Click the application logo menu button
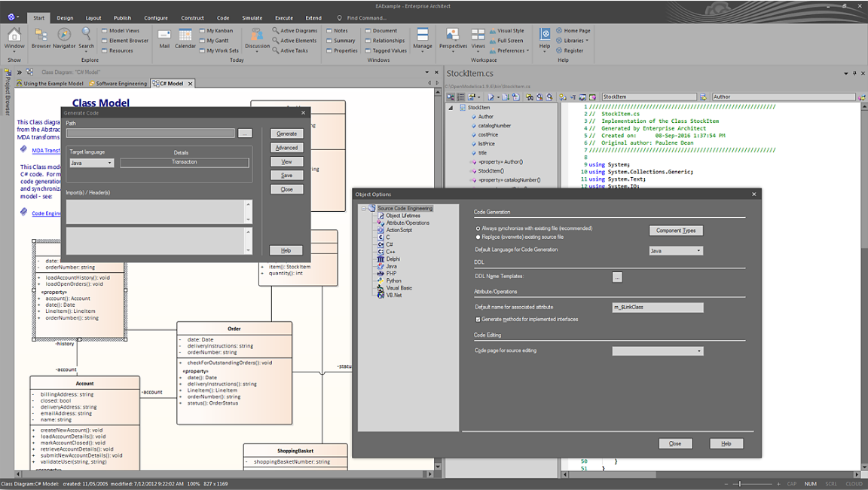Viewport: 868px width, 490px height. (x=13, y=17)
